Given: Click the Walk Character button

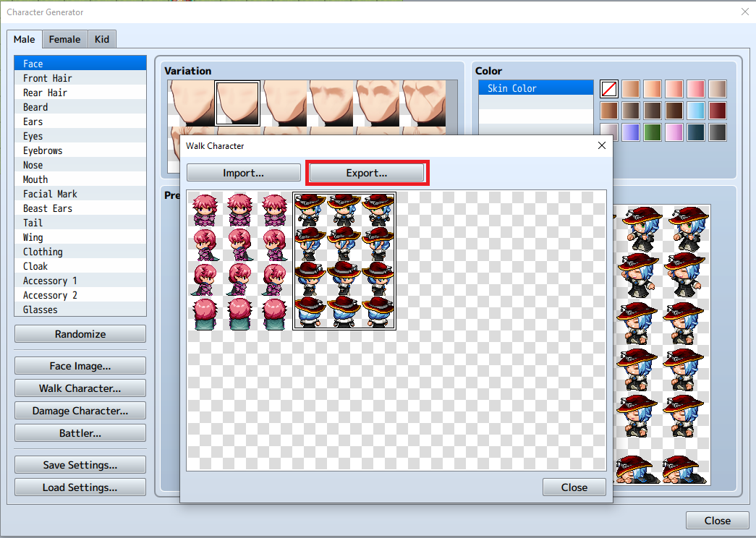Looking at the screenshot, I should (x=80, y=388).
